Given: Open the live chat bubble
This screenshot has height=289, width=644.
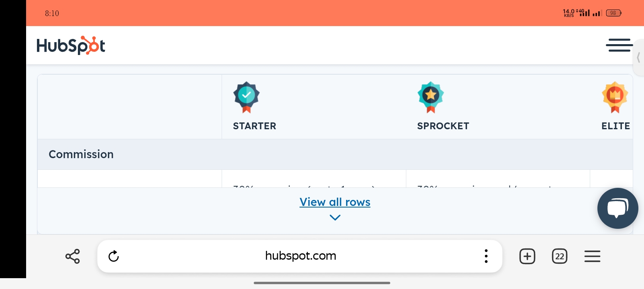Looking at the screenshot, I should coord(618,208).
